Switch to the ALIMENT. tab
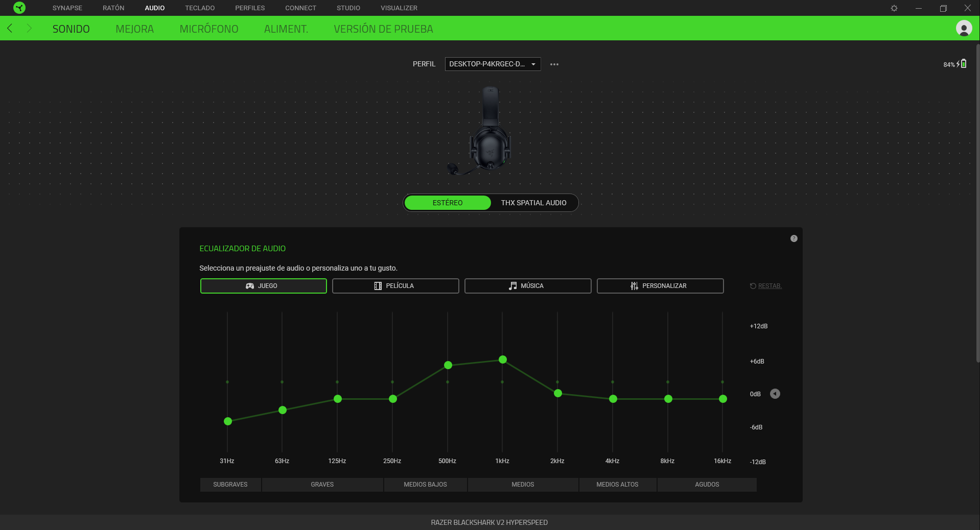The image size is (980, 530). point(286,29)
